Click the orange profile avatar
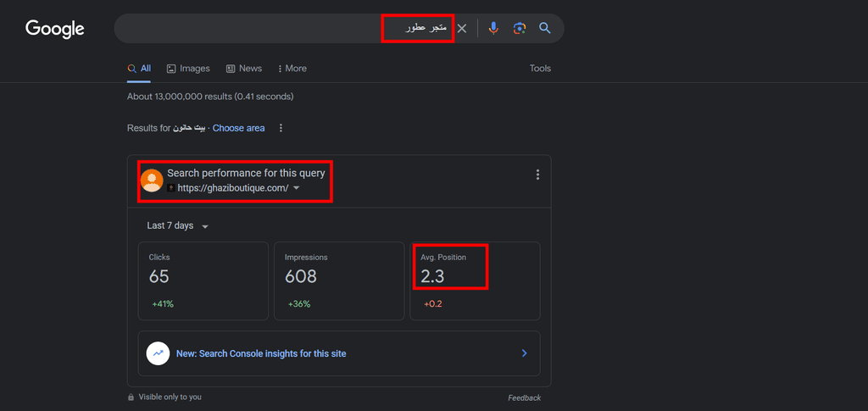 152,181
